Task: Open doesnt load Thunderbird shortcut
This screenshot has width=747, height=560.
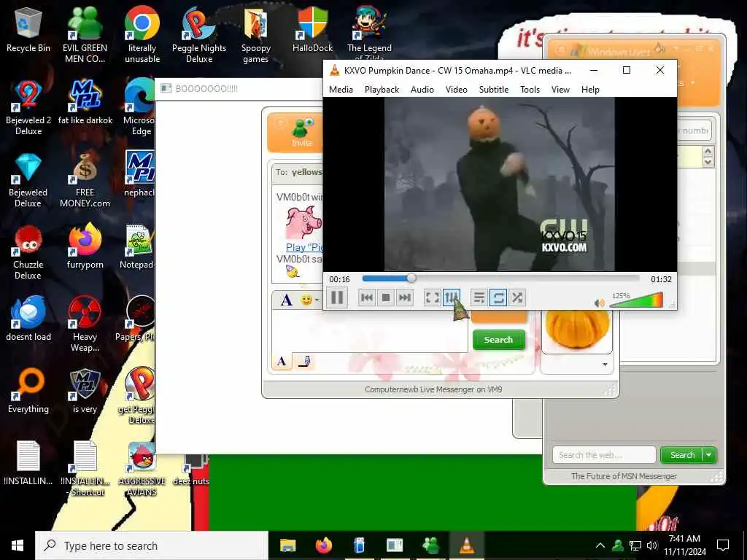Action: coord(28,319)
